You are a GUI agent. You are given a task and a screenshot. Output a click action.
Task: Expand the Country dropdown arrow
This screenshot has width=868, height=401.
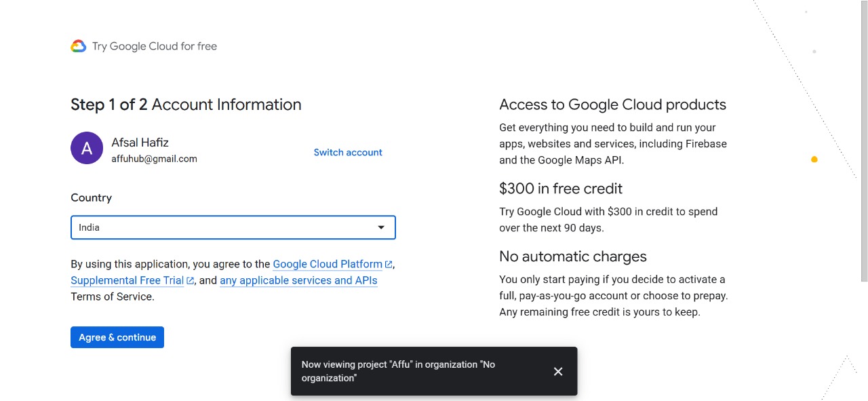(381, 227)
